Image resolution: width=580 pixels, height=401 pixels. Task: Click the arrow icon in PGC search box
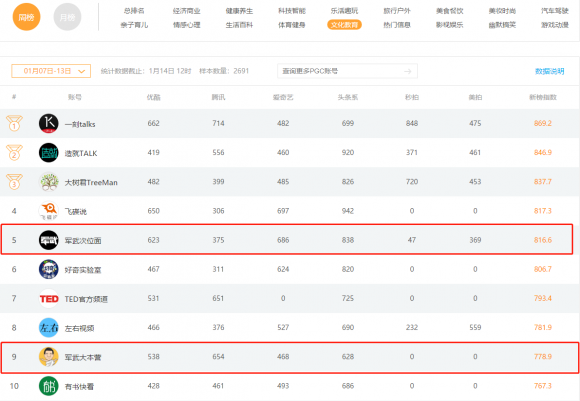(x=408, y=71)
